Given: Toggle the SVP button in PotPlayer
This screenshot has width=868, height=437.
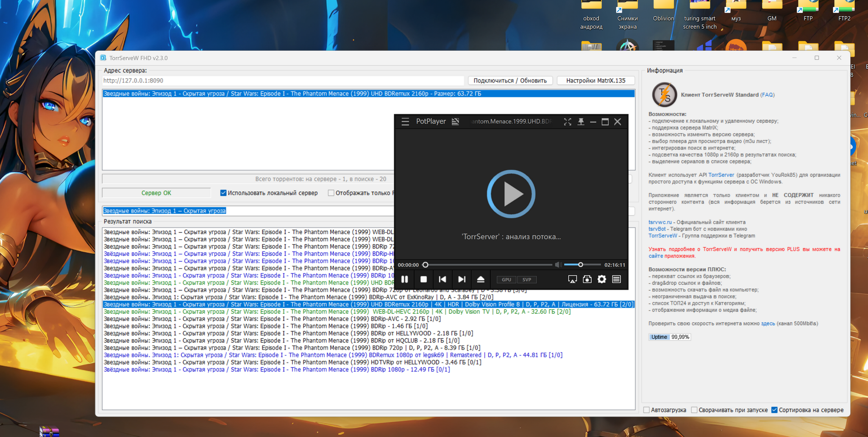Looking at the screenshot, I should (527, 279).
